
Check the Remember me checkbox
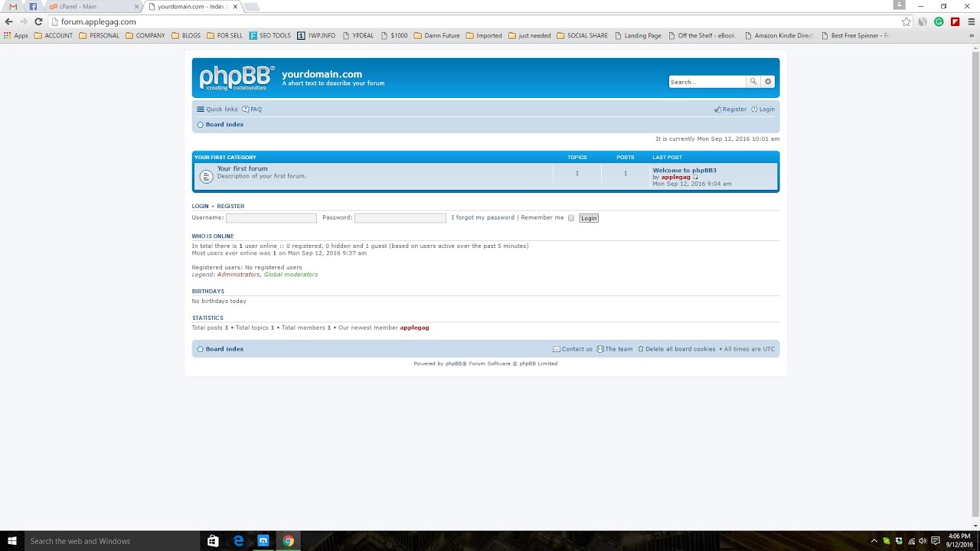coord(570,217)
